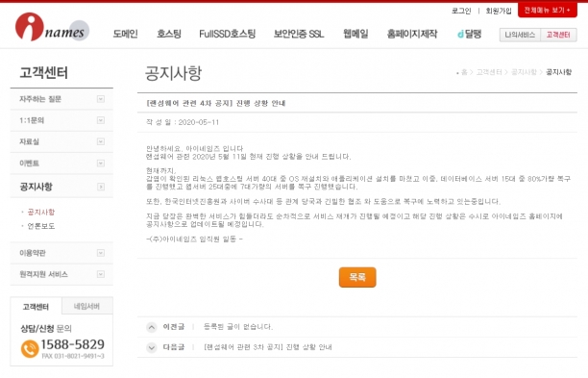The height and width of the screenshot is (378, 588).
Task: Expand the 1:1문의 section arrow
Action: 101,120
